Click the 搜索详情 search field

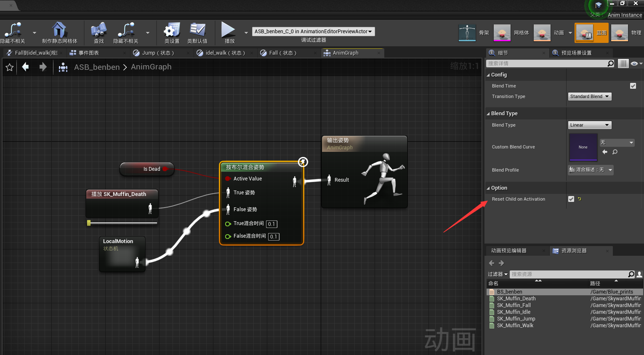click(546, 64)
